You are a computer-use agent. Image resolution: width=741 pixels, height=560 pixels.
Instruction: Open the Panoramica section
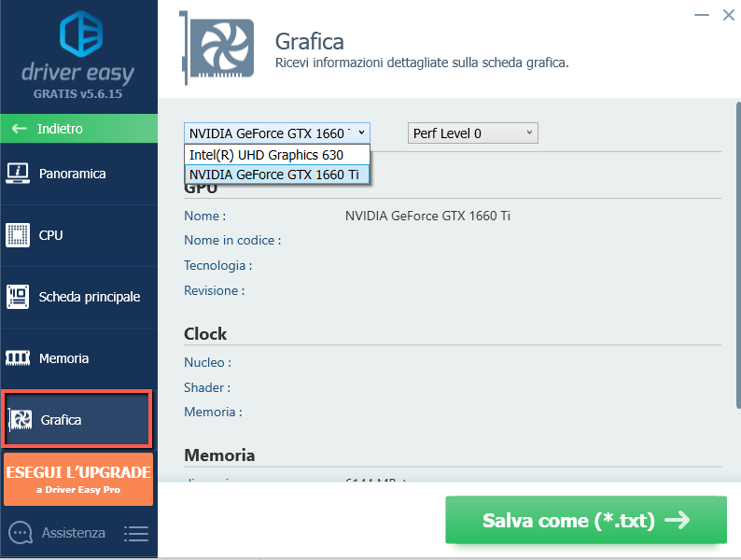point(79,174)
